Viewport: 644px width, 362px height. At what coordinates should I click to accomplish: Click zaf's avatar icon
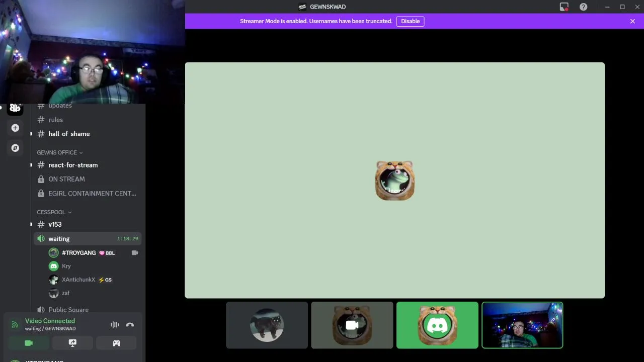click(53, 293)
